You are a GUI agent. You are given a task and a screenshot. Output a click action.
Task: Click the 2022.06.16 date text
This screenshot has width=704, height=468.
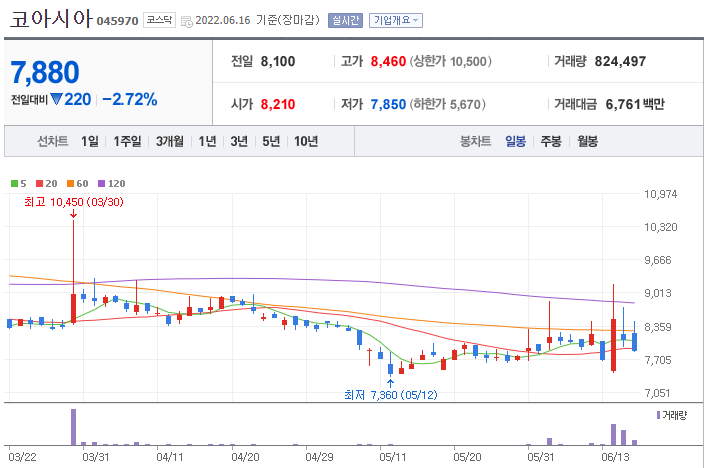[x=223, y=20]
